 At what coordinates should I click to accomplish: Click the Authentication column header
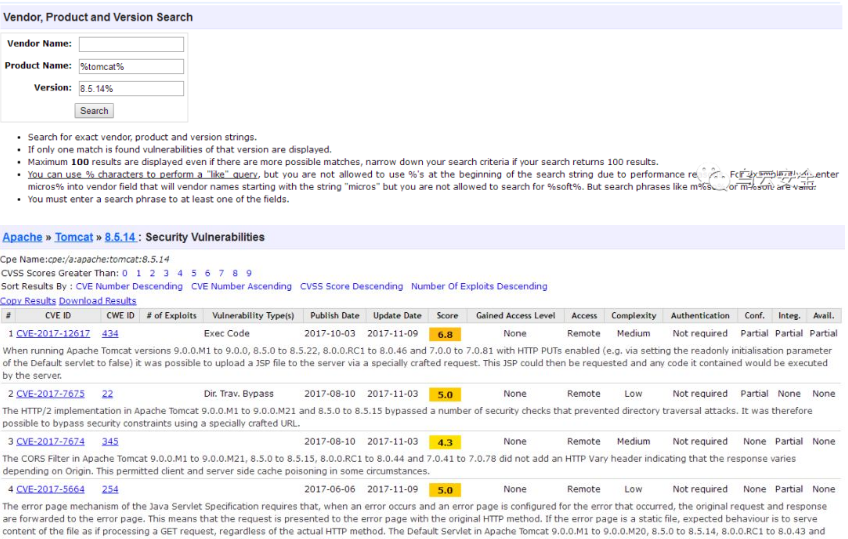pos(700,316)
